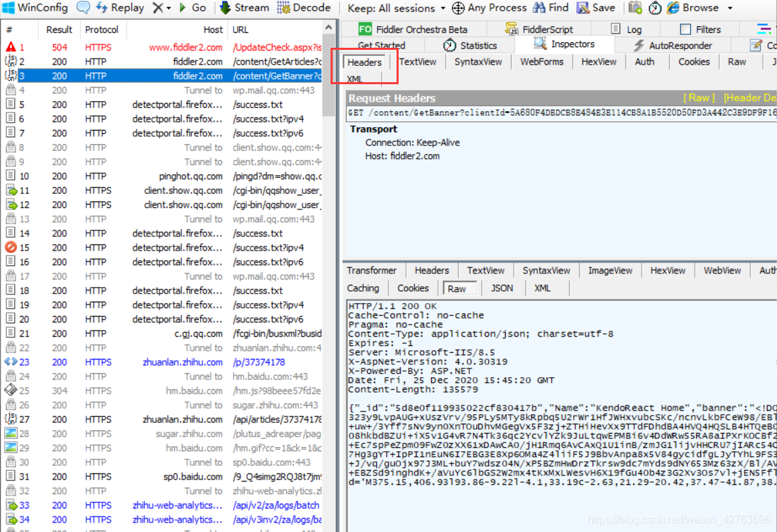Image resolution: width=777 pixels, height=532 pixels.
Task: Open the Statistics tab
Action: click(x=470, y=46)
